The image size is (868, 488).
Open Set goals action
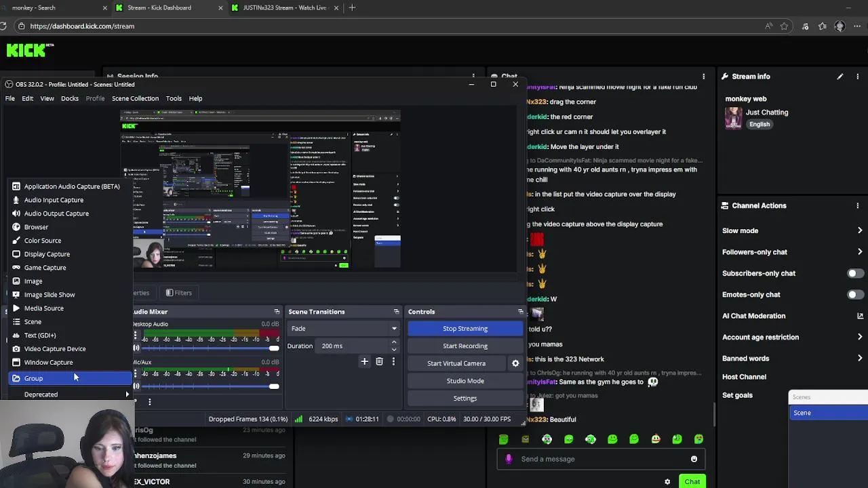tap(737, 395)
